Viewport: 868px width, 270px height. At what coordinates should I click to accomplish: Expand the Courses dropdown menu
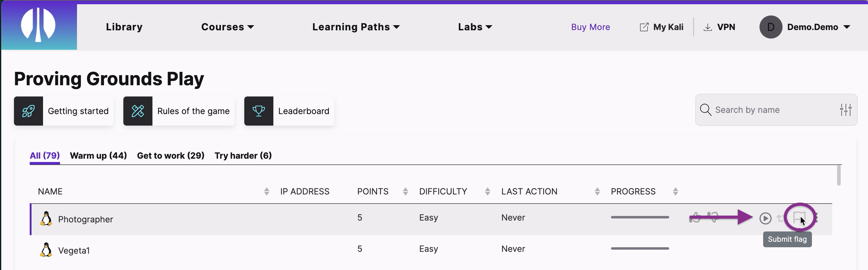(227, 27)
